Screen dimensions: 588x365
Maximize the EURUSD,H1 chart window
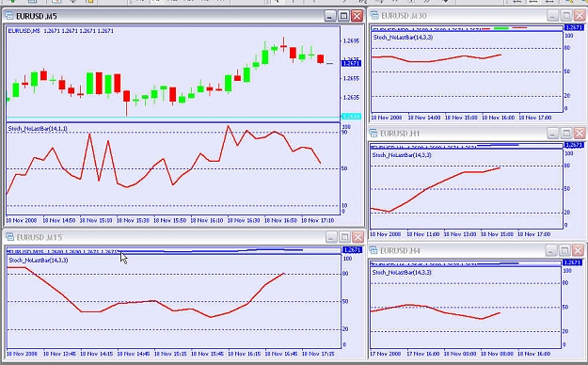tap(565, 134)
